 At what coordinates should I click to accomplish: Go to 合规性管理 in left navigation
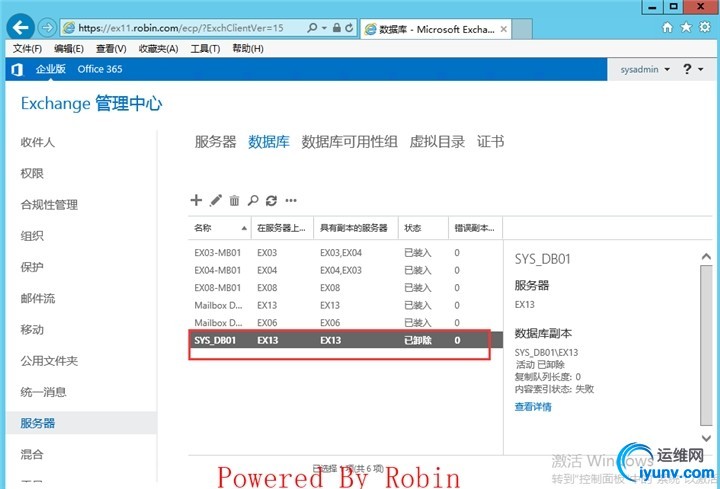pos(49,205)
